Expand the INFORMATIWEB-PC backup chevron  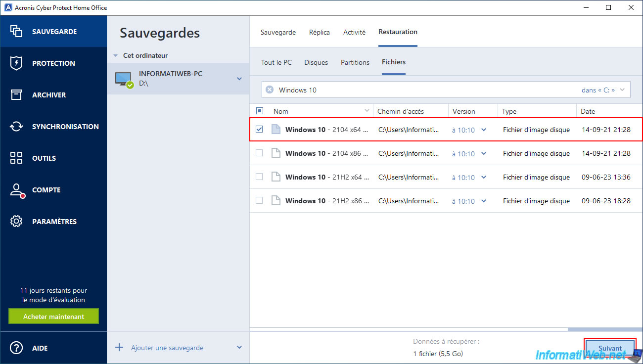239,79
